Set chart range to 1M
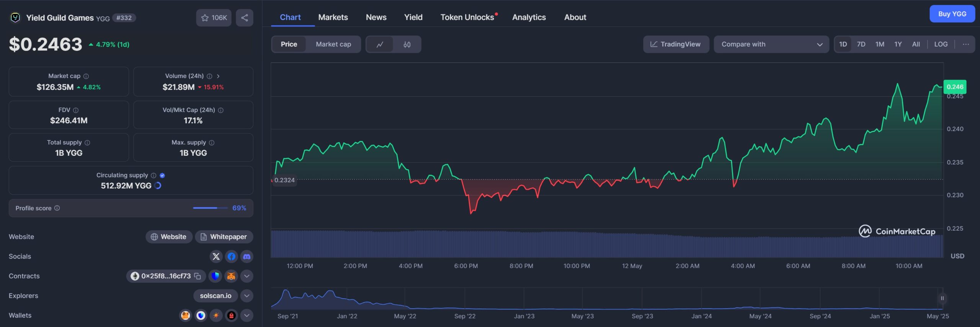Screen dimensions: 980x327 tap(880, 44)
